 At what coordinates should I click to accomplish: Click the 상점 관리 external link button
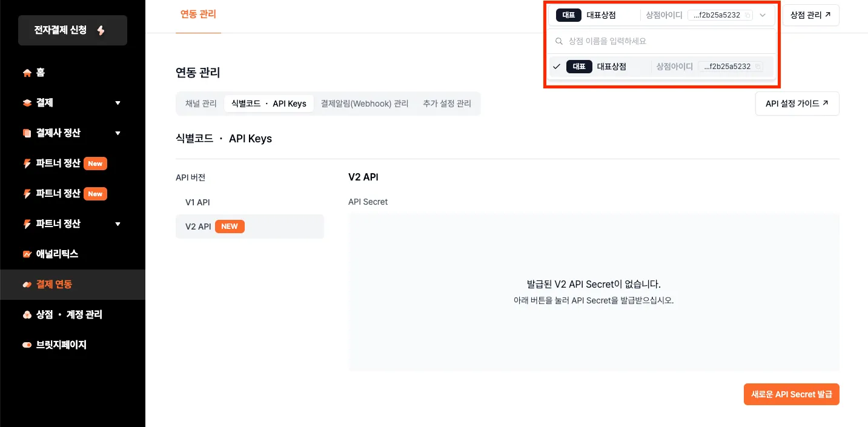tap(810, 16)
